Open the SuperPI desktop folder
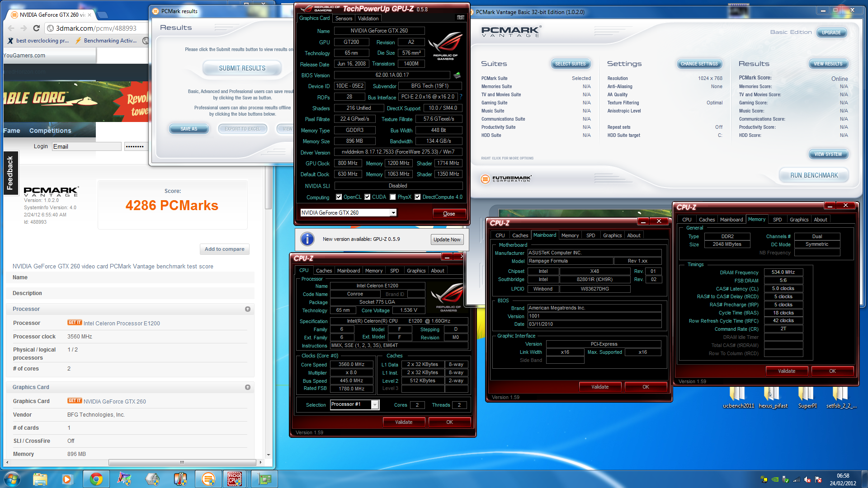The width and height of the screenshot is (868, 488). [807, 397]
